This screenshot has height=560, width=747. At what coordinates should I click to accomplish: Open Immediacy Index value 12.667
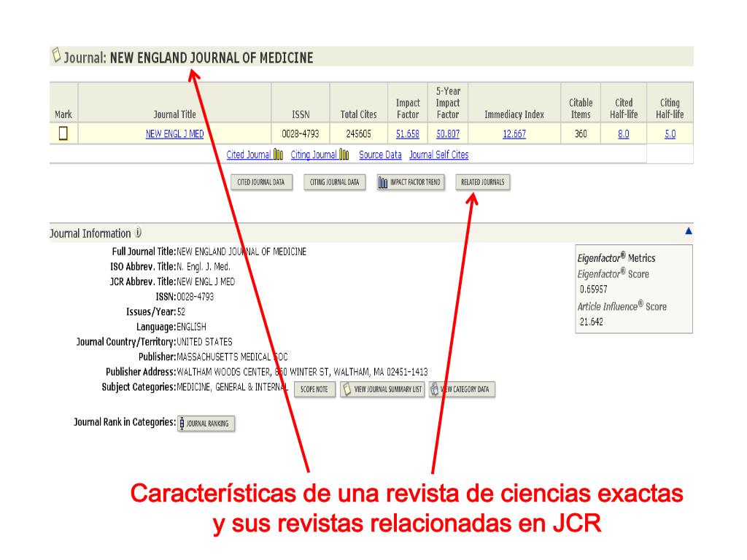[x=514, y=134]
